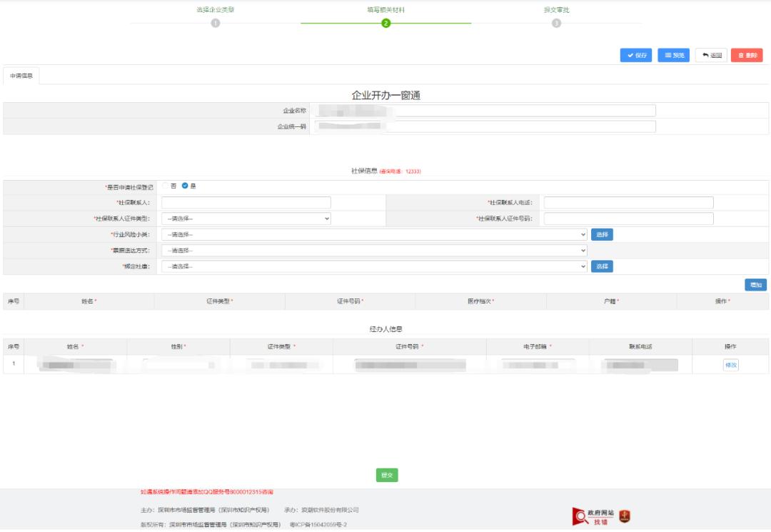The width and height of the screenshot is (771, 532).
Task: Select 否 for 社保登记 application
Action: (x=166, y=186)
